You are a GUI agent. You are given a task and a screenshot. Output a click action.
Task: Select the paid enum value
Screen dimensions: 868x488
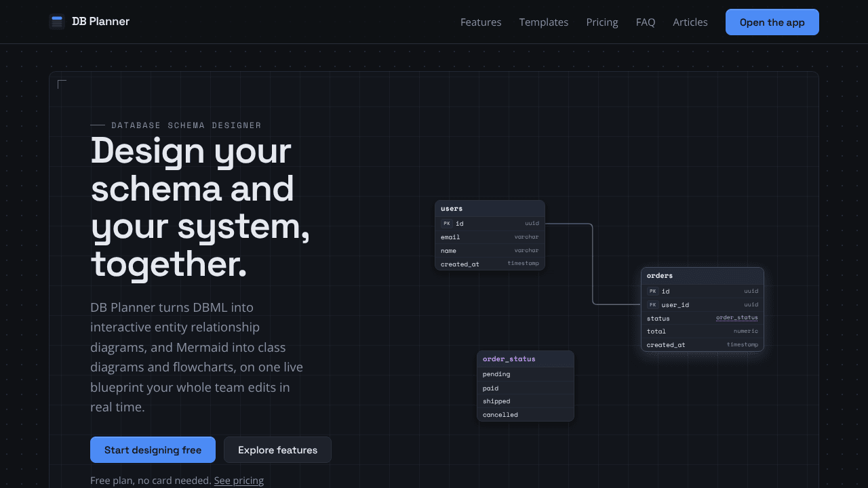(x=526, y=388)
